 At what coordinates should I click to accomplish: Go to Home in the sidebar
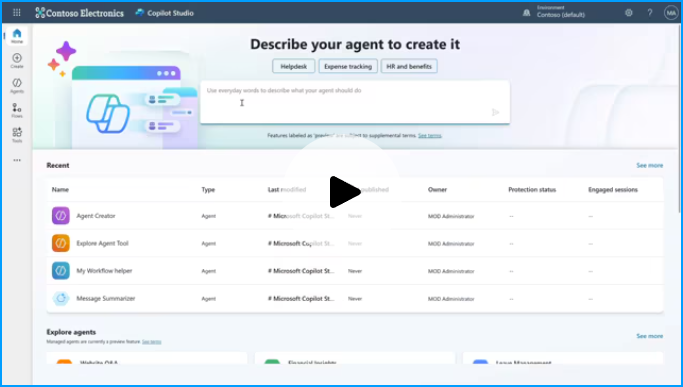click(17, 36)
